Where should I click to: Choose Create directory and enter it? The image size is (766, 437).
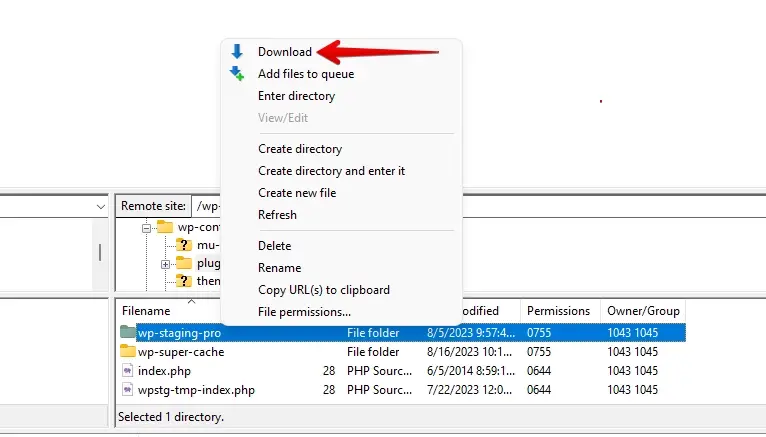[331, 171]
